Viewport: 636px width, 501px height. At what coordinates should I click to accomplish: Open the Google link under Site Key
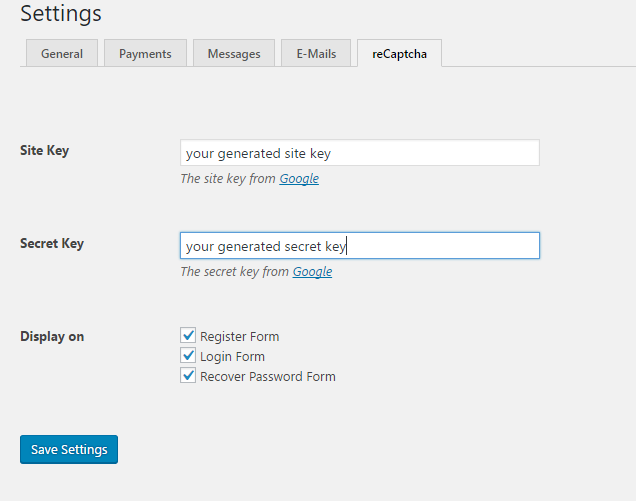[x=299, y=178]
